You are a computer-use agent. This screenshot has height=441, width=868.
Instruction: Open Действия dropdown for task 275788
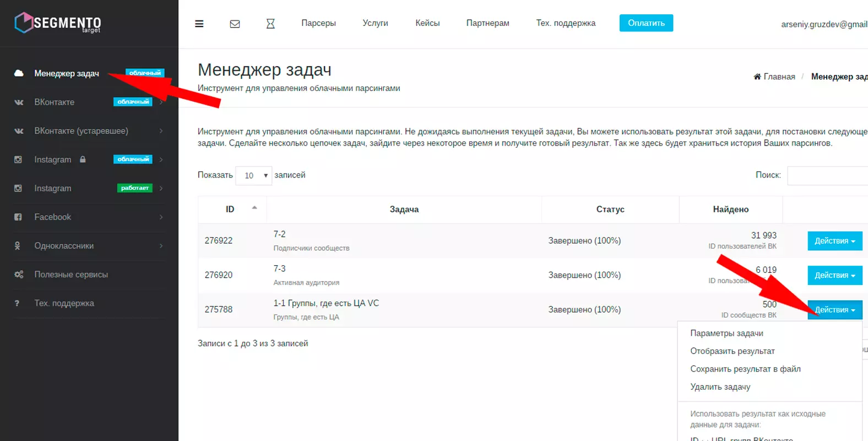(x=835, y=310)
